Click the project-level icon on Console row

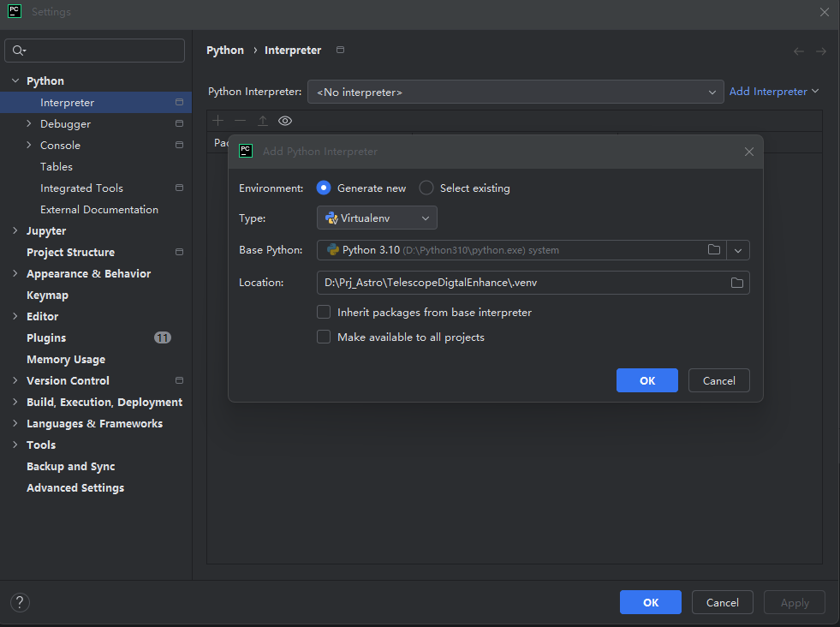[180, 145]
